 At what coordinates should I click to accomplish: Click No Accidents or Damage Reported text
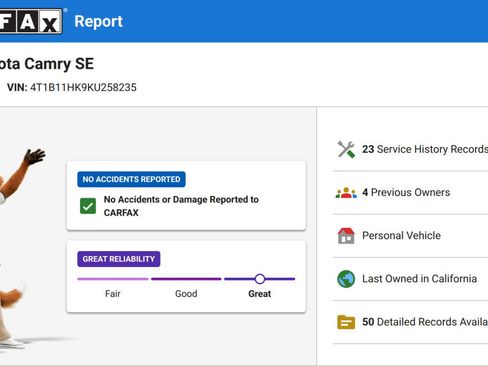pos(181,206)
